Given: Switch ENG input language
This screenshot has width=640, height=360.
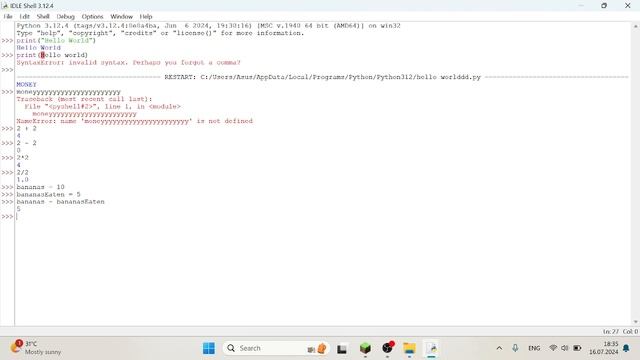Looking at the screenshot, I should pos(534,348).
